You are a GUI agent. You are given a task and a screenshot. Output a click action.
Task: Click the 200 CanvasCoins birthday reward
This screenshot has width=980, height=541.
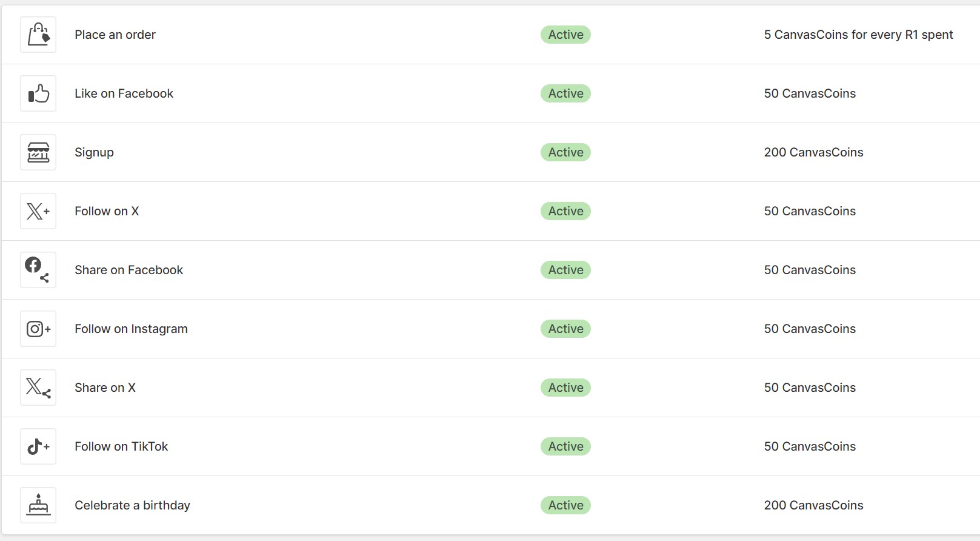tap(813, 505)
